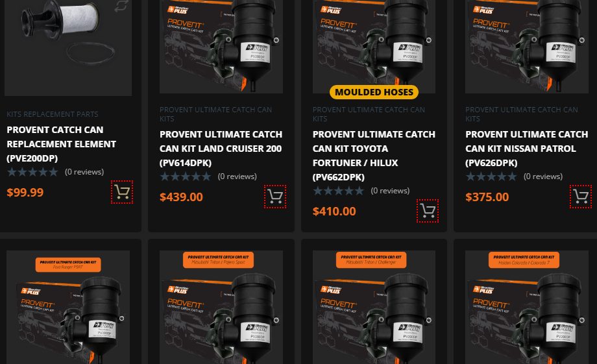
Task: View Mitsubishi Triton / Pajero Sport kit image
Action: pos(221,307)
